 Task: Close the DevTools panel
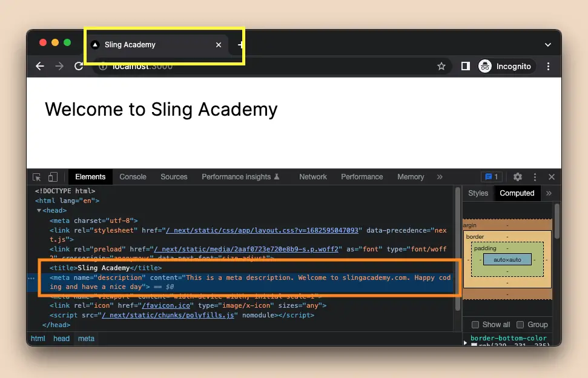click(x=552, y=177)
